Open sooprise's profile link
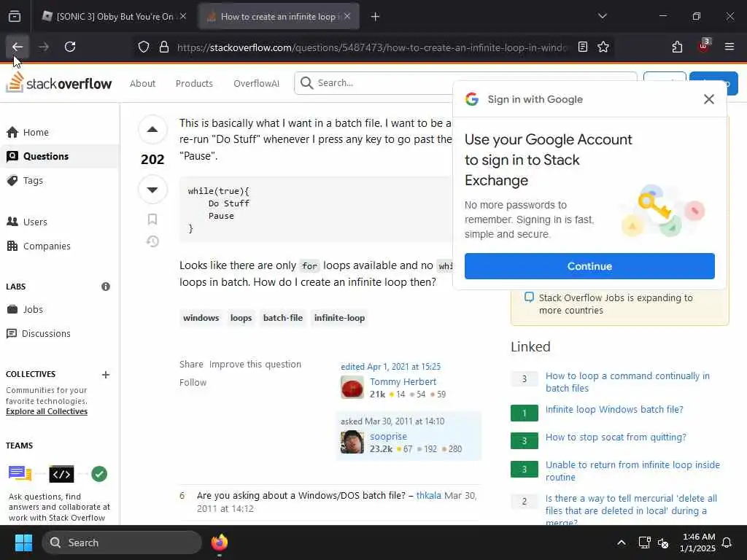 (x=388, y=436)
